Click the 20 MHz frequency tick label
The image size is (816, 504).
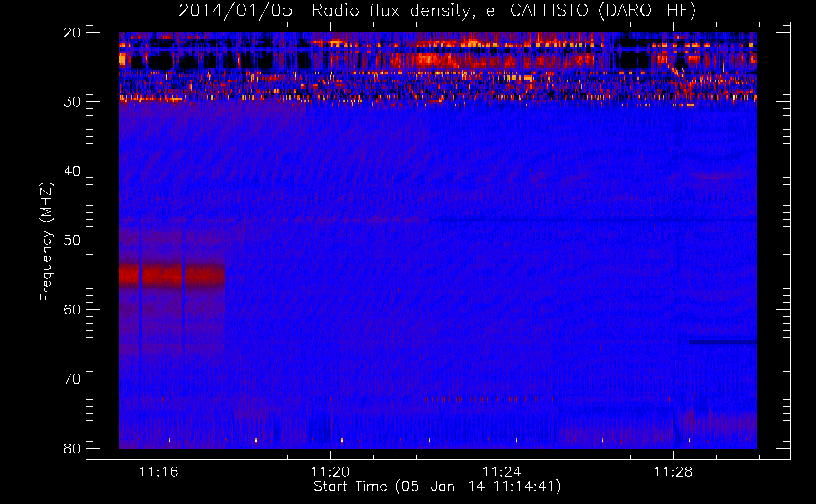pyautogui.click(x=72, y=33)
